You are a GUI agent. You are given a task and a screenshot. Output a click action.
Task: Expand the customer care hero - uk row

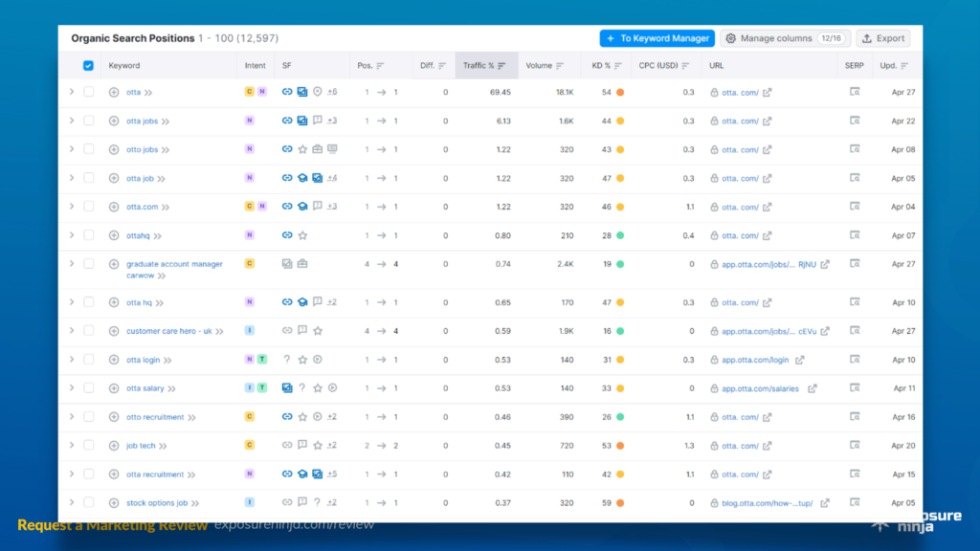coord(72,330)
